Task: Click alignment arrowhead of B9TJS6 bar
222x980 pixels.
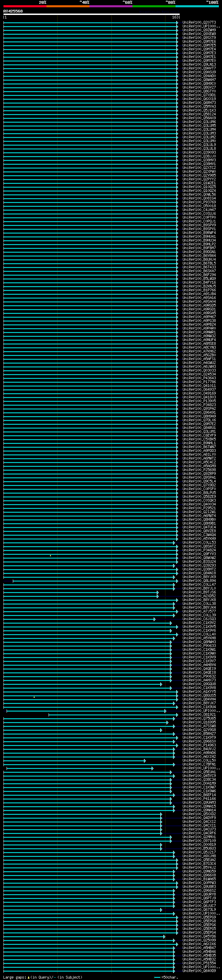Action: (x=158, y=592)
